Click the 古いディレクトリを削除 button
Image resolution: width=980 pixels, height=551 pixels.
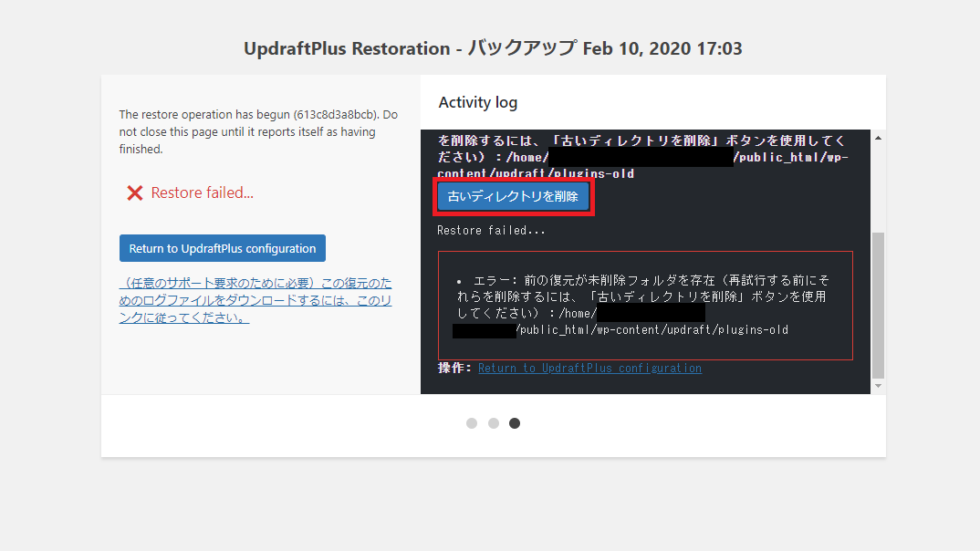tap(513, 196)
